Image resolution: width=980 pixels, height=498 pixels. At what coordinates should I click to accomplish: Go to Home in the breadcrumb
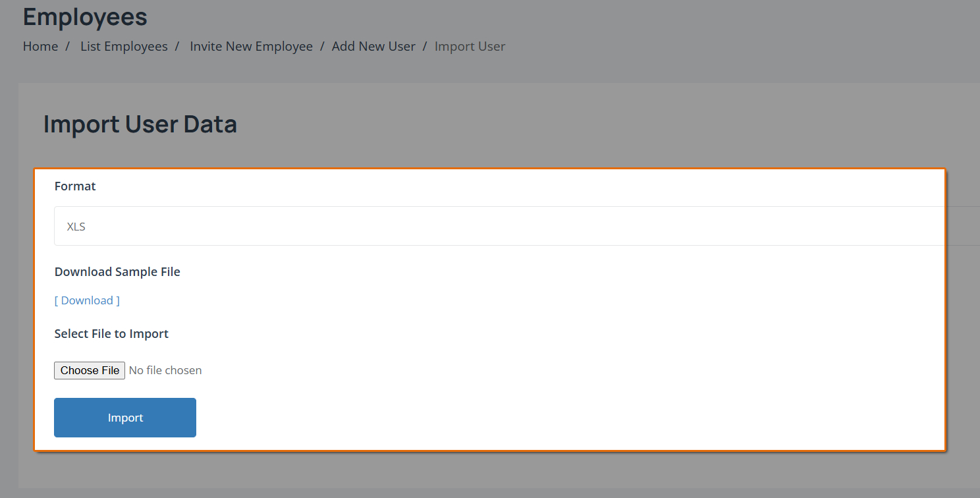40,46
